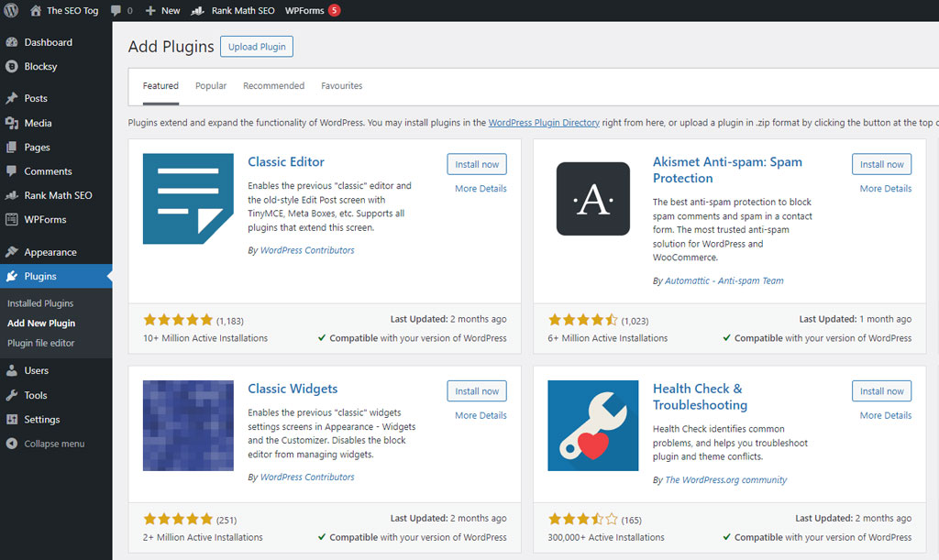Switch to the Popular tab

pos(211,85)
